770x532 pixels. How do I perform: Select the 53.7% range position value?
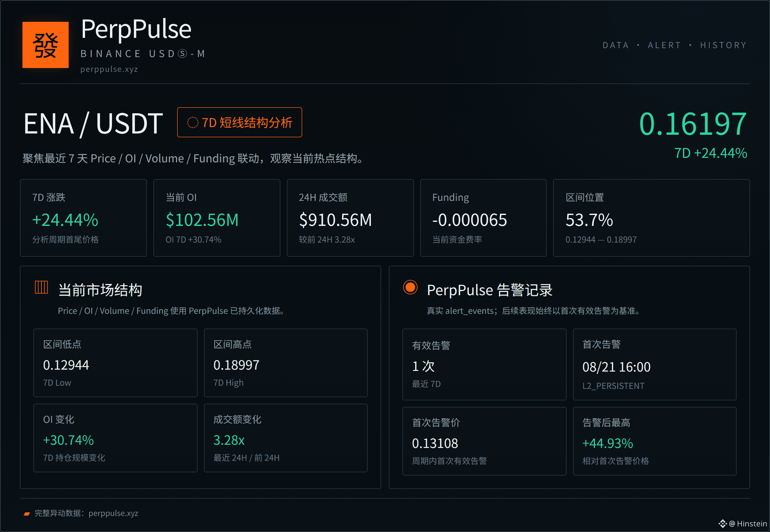click(589, 220)
